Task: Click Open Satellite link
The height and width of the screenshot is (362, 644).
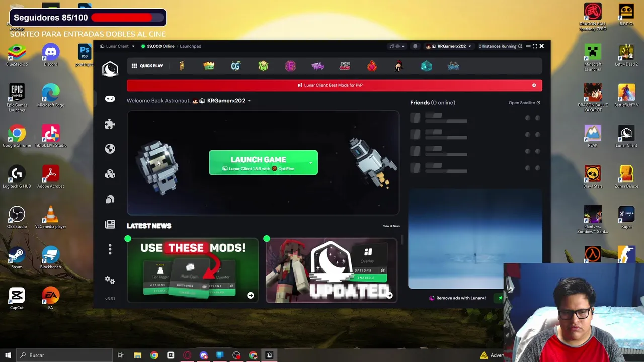Action: point(524,103)
